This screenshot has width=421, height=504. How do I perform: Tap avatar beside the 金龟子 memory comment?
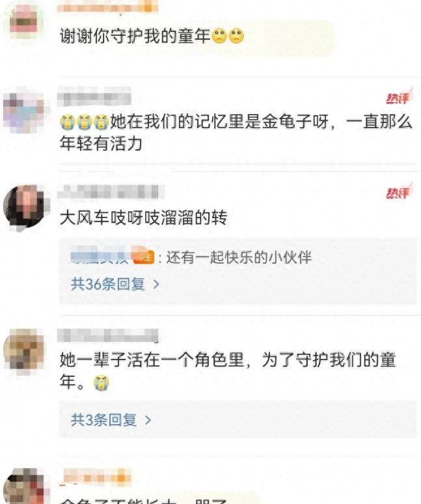point(24,111)
